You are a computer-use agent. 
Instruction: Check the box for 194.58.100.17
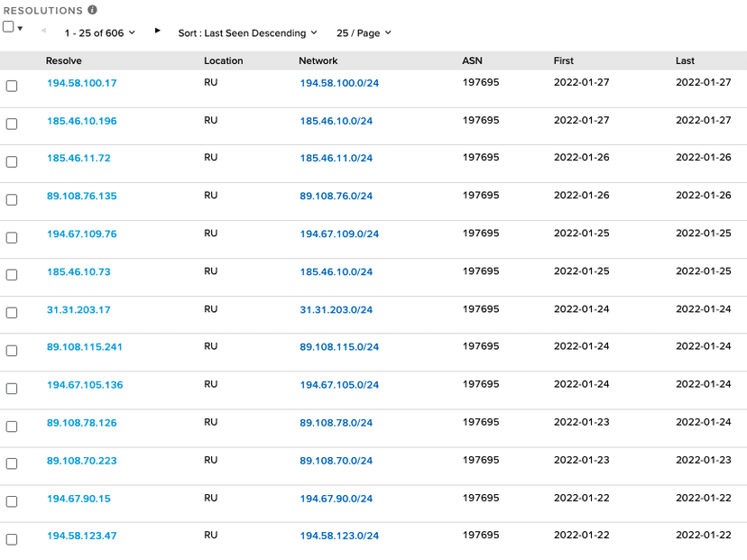click(12, 86)
